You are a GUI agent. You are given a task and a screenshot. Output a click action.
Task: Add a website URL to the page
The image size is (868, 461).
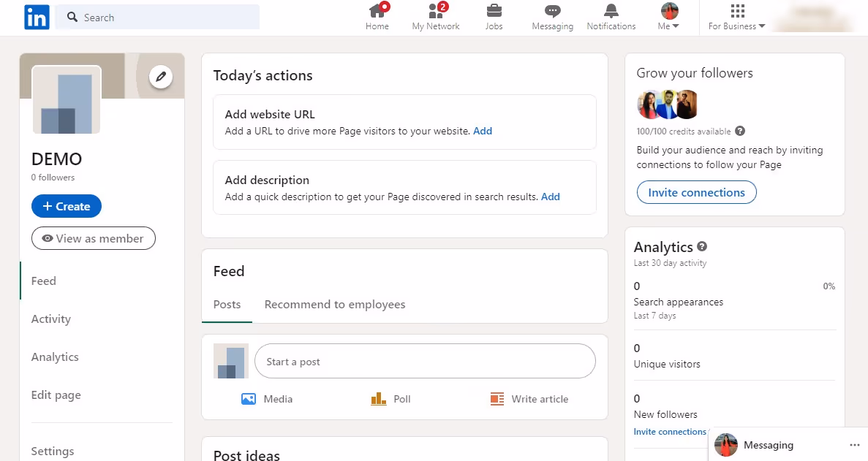point(483,131)
